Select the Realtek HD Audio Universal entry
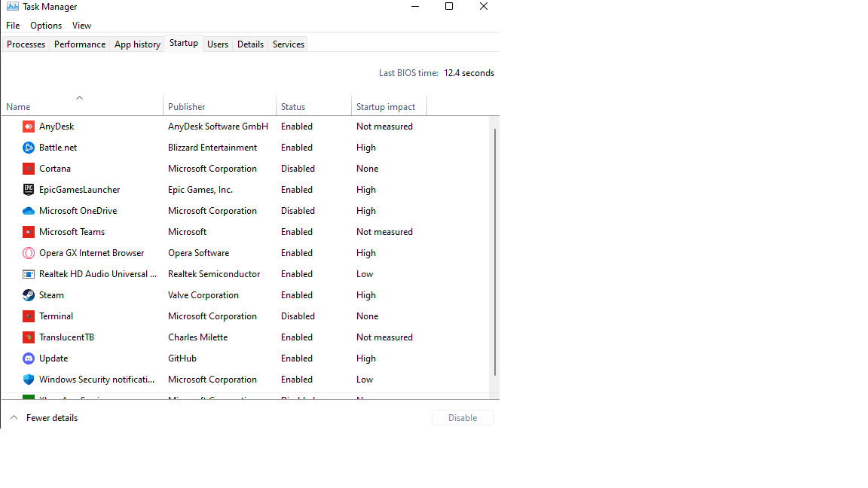This screenshot has height=488, width=868. click(246, 274)
